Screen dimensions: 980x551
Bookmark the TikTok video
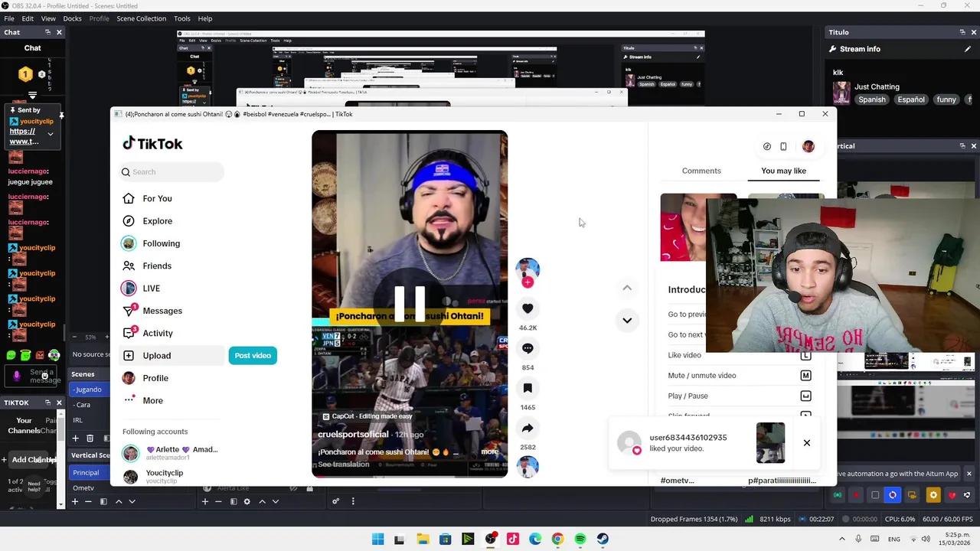point(528,388)
